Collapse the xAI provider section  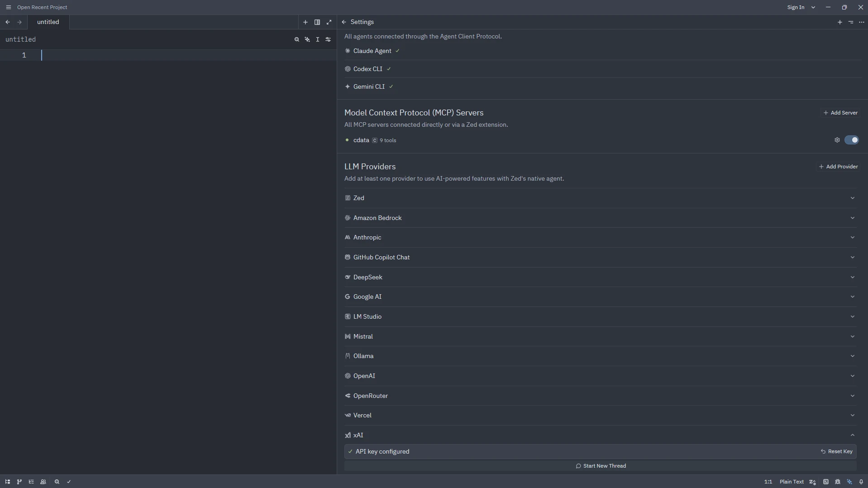[852, 435]
